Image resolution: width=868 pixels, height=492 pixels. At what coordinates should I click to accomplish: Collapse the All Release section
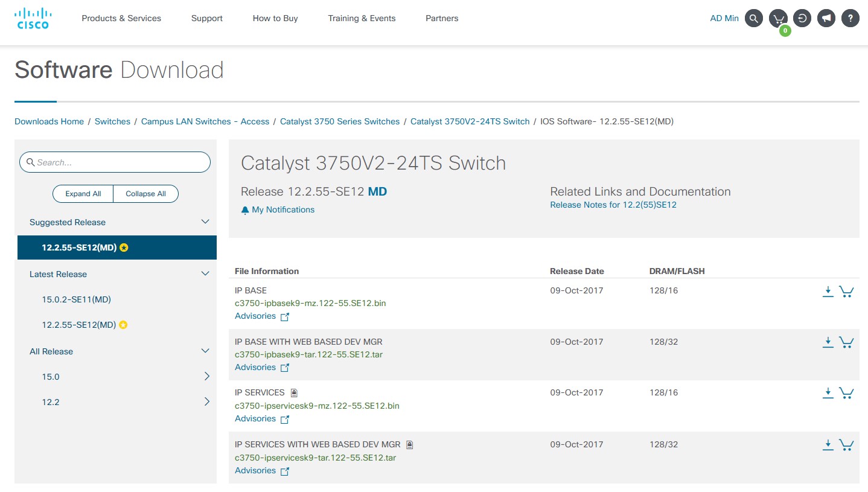[x=205, y=351]
